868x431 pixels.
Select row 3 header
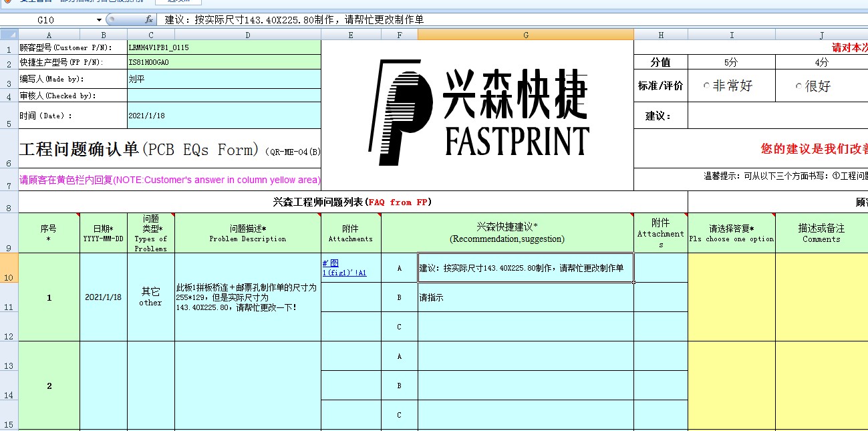[9, 79]
